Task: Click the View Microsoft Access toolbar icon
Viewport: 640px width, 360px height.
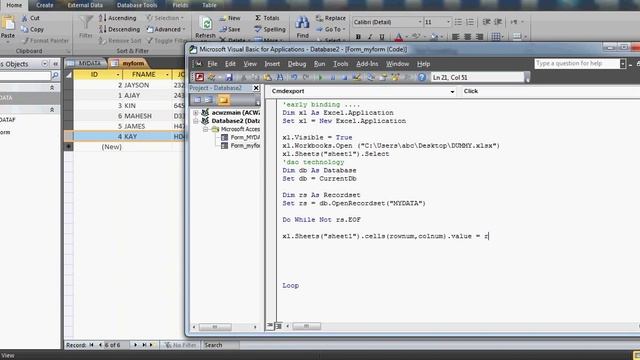Action: [x=199, y=77]
